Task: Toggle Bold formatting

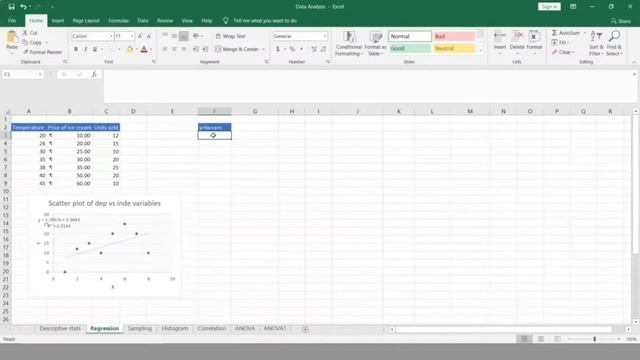Action: tap(76, 49)
